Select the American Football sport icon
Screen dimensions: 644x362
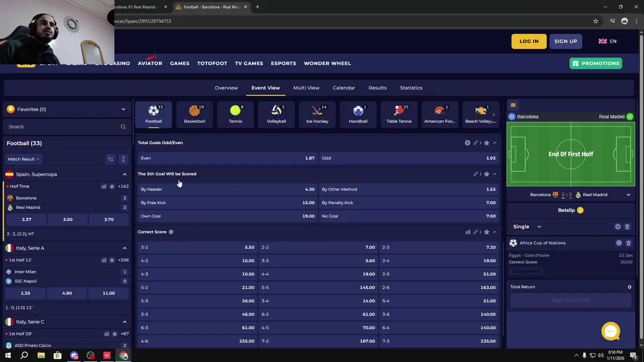coord(440,114)
